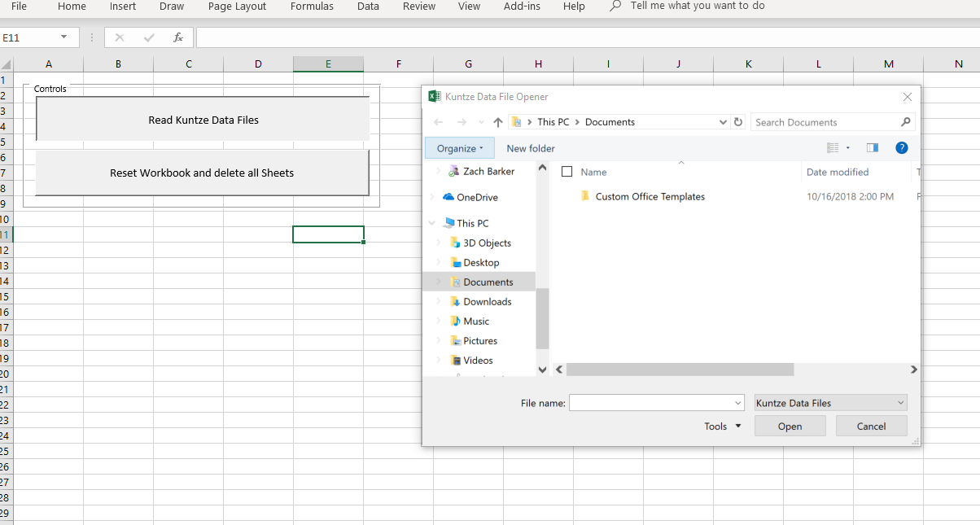Click the Insert Function fx icon
This screenshot has width=980, height=525.
coord(178,38)
